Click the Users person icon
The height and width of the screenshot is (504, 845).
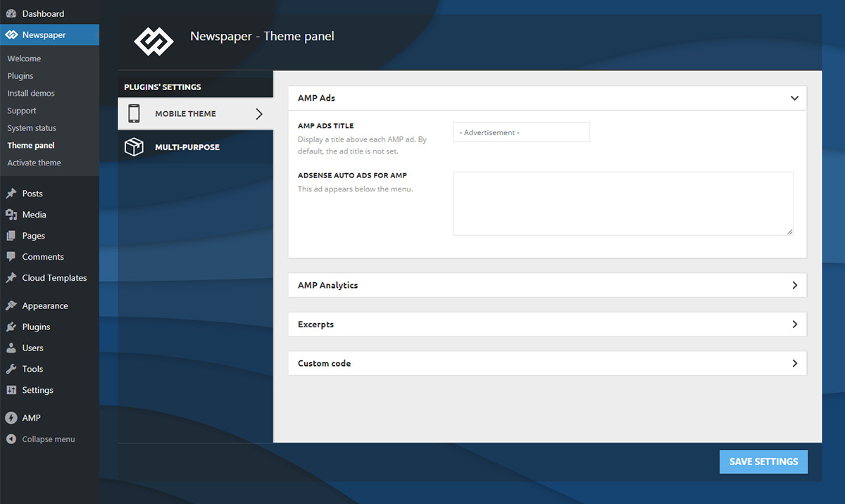[x=11, y=348]
